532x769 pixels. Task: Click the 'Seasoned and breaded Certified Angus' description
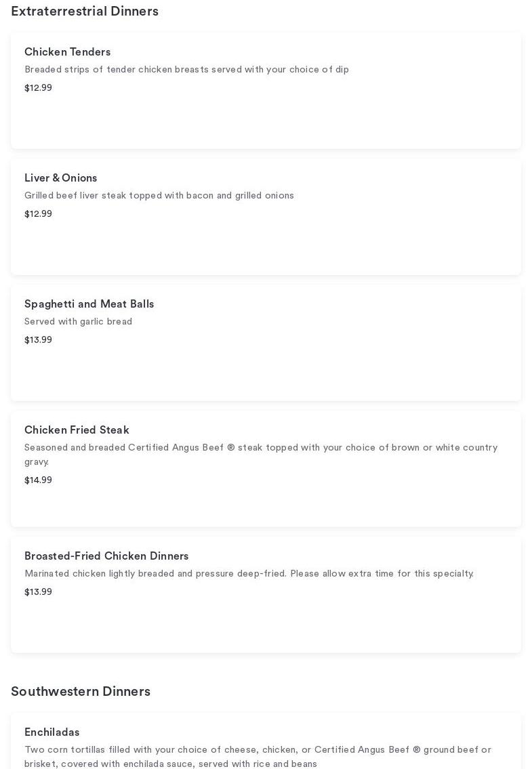[261, 448]
